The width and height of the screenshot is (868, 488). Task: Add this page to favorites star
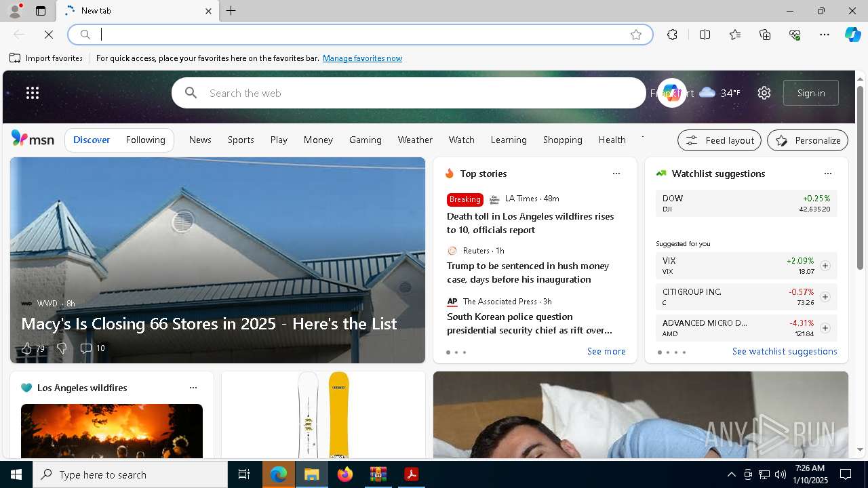636,35
